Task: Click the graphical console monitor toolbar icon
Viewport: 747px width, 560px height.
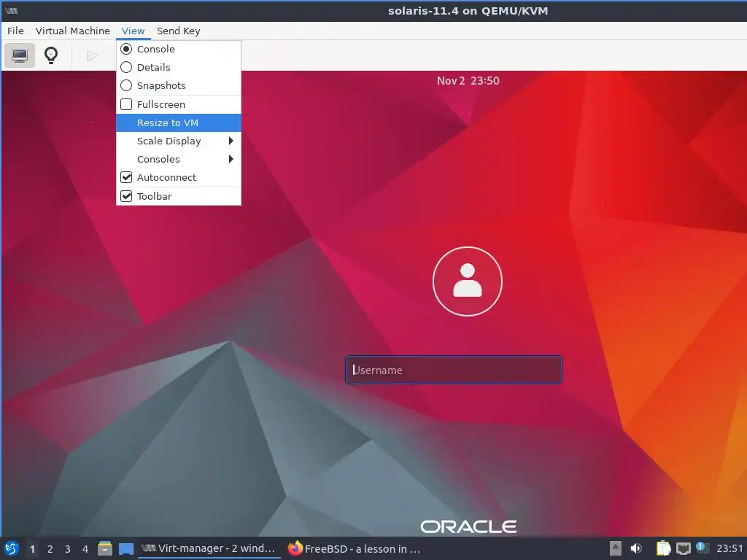Action: (20, 55)
